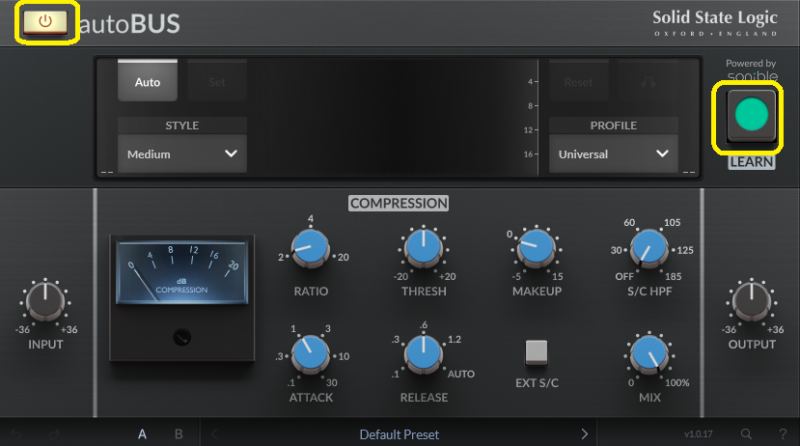The image size is (800, 446).
Task: Select the Auto mode button
Action: 147,82
